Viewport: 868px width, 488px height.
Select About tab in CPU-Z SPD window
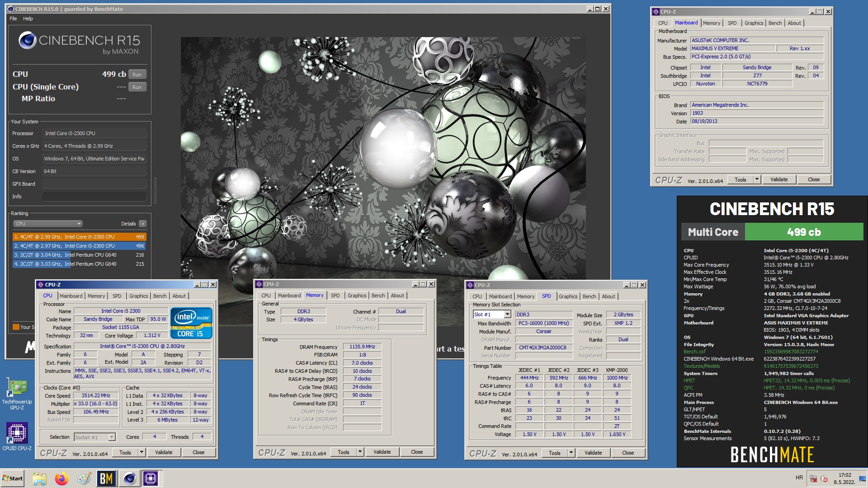point(608,296)
